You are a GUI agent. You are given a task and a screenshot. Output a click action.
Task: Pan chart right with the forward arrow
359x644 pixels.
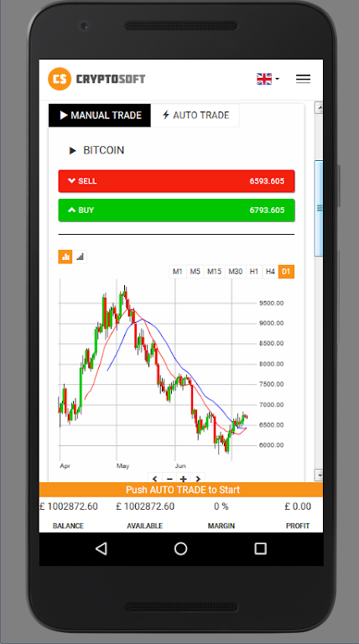tap(198, 479)
